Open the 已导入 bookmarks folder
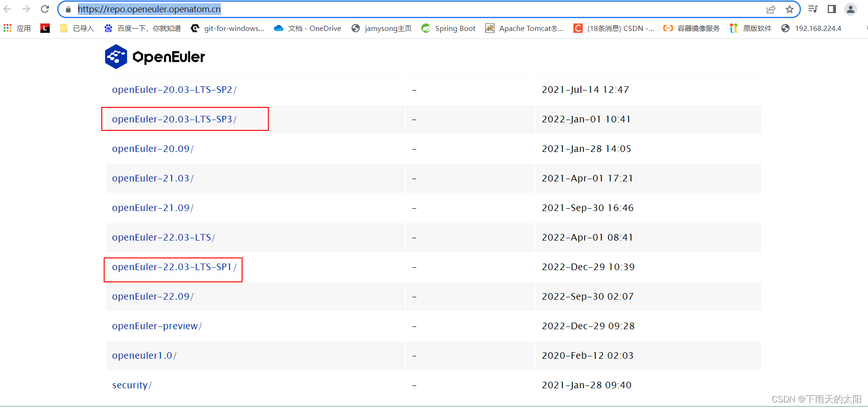This screenshot has width=868, height=408. (77, 28)
